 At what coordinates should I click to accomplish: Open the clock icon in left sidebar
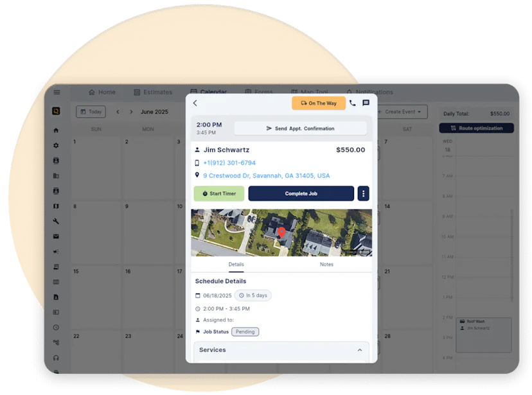pos(56,328)
